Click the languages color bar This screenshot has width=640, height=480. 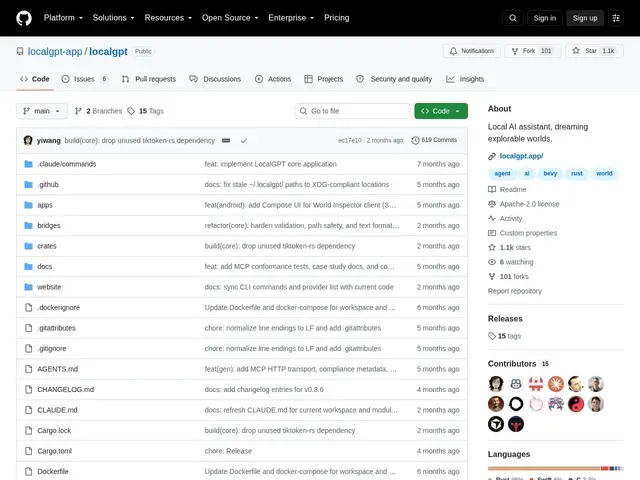tap(556, 469)
